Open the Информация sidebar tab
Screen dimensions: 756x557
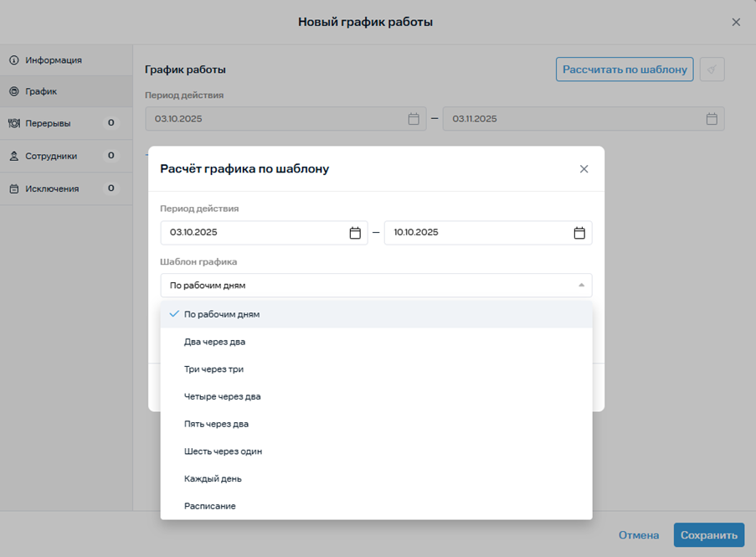(x=54, y=60)
